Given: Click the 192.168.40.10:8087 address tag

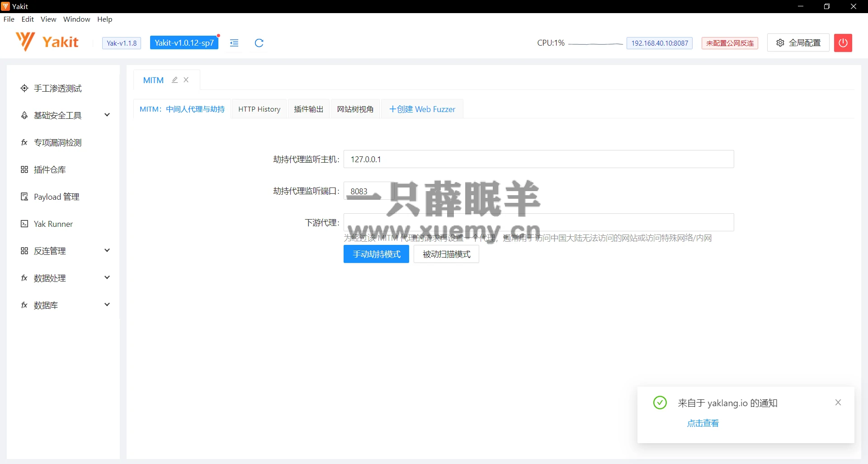Looking at the screenshot, I should point(660,43).
